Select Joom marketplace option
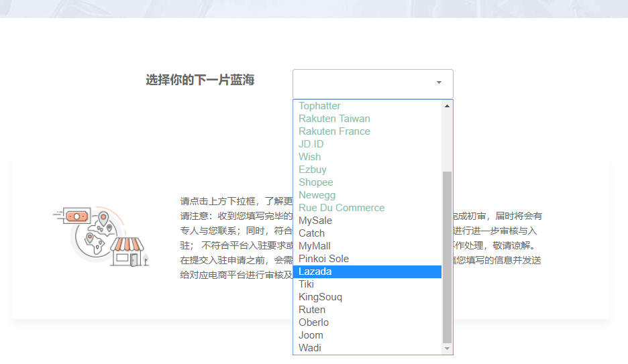Viewport: 628px width, 364px height. [x=367, y=335]
